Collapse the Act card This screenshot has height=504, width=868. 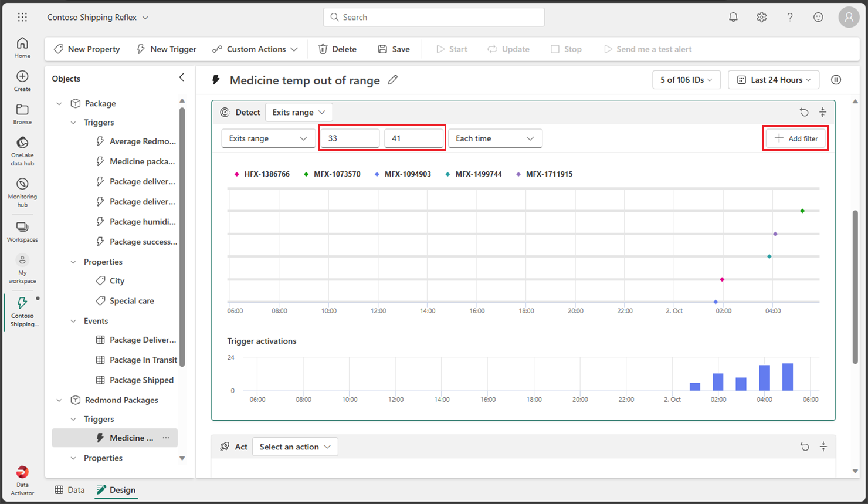823,447
